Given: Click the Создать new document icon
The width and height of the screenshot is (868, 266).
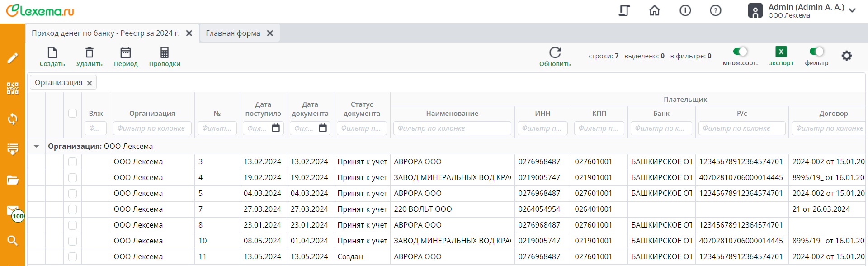Looking at the screenshot, I should click(52, 53).
